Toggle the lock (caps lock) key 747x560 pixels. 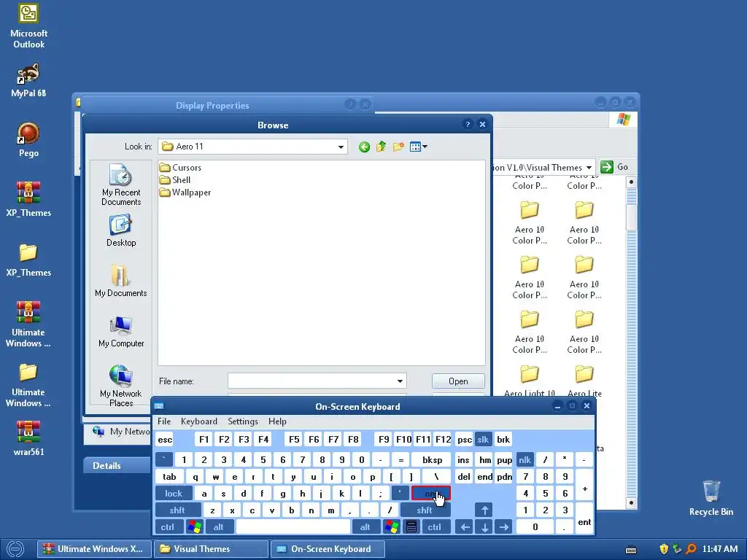[x=174, y=494]
